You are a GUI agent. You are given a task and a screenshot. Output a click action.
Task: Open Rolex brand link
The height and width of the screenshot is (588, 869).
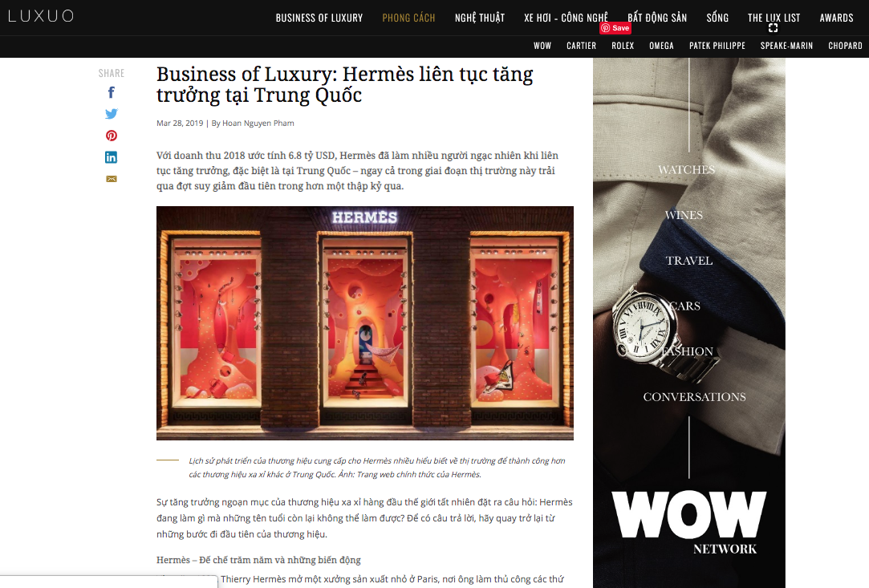[x=623, y=46]
